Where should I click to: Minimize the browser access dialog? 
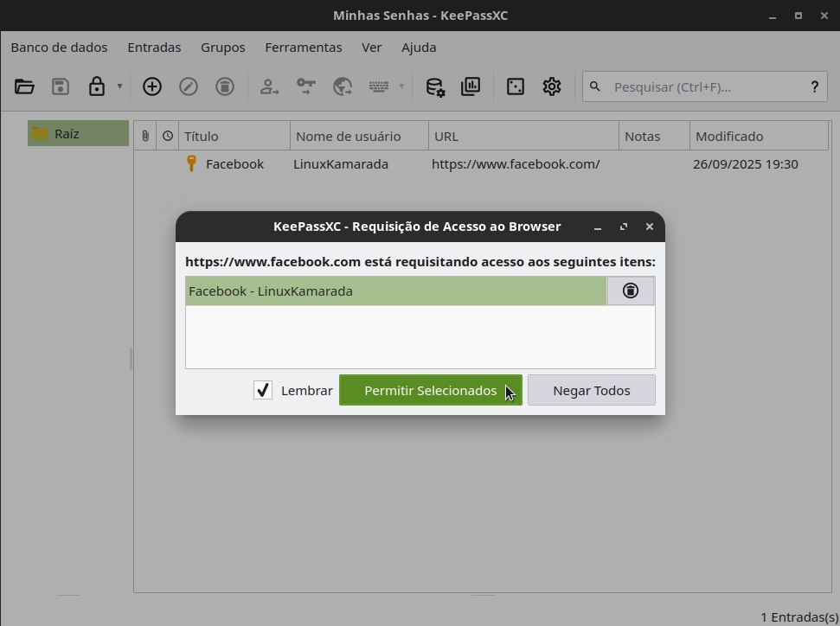pyautogui.click(x=598, y=227)
